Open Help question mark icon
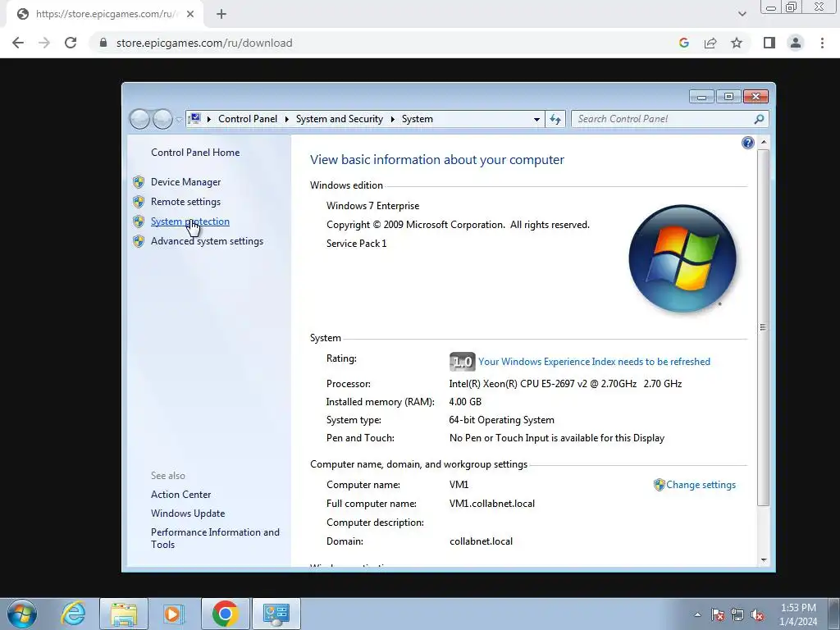 748,143
